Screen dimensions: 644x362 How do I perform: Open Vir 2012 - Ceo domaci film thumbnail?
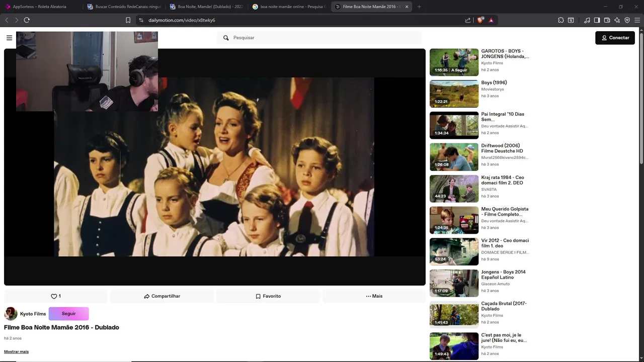[454, 251]
